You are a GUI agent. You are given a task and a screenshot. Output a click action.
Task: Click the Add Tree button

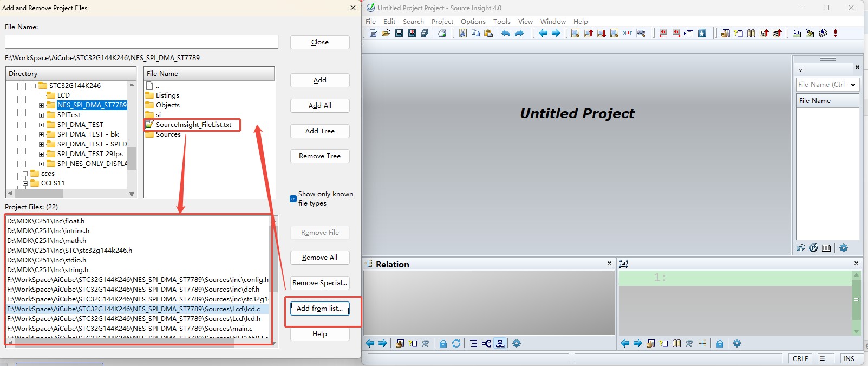tap(319, 131)
